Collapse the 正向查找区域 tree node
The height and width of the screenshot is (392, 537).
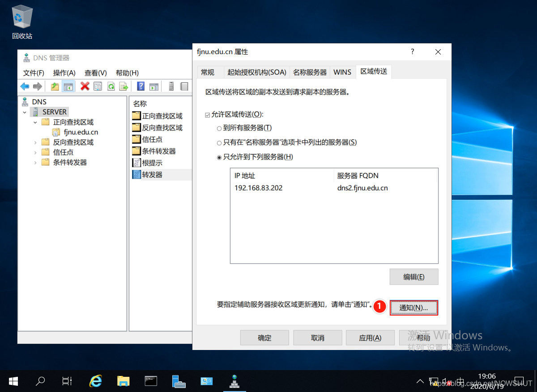35,122
